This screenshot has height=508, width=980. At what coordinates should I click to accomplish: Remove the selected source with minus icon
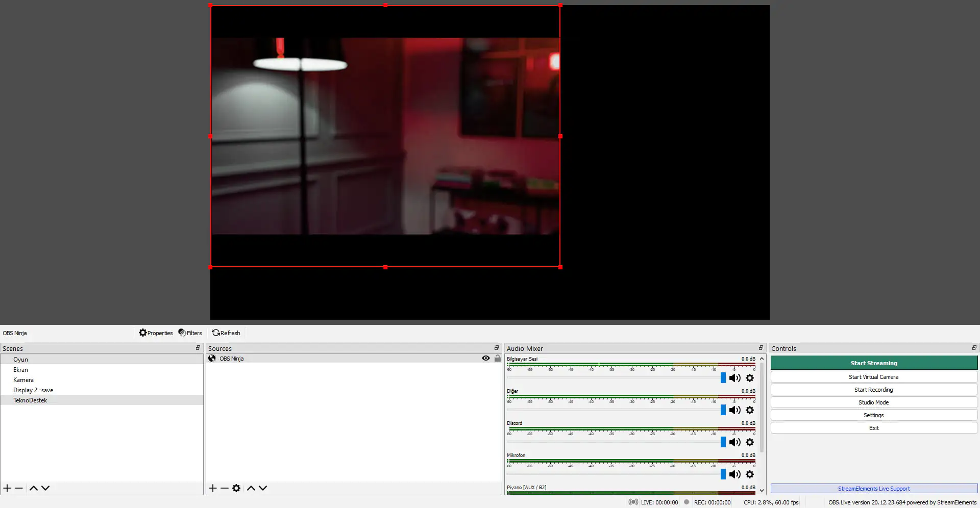point(225,488)
